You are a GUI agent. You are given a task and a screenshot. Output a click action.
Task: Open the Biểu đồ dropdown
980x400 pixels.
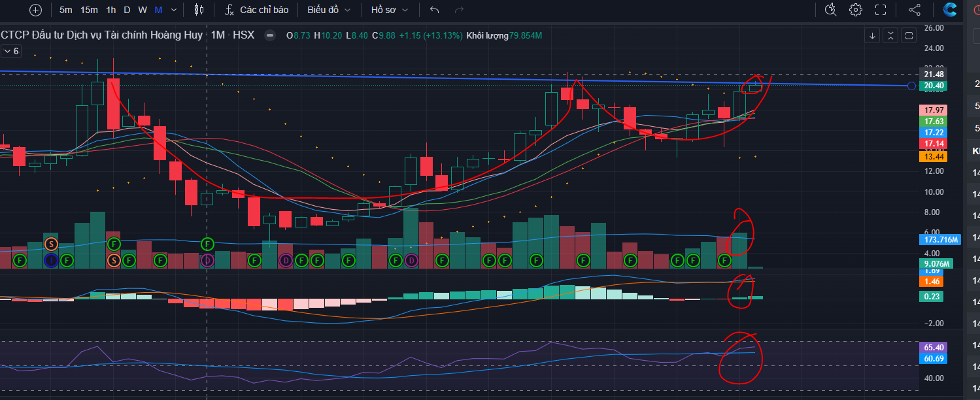[329, 10]
